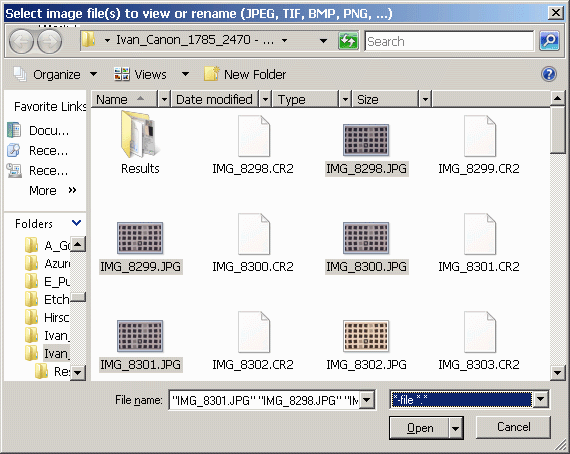Click the file list scrollbar thumb
570x454 pixels.
pos(557,130)
